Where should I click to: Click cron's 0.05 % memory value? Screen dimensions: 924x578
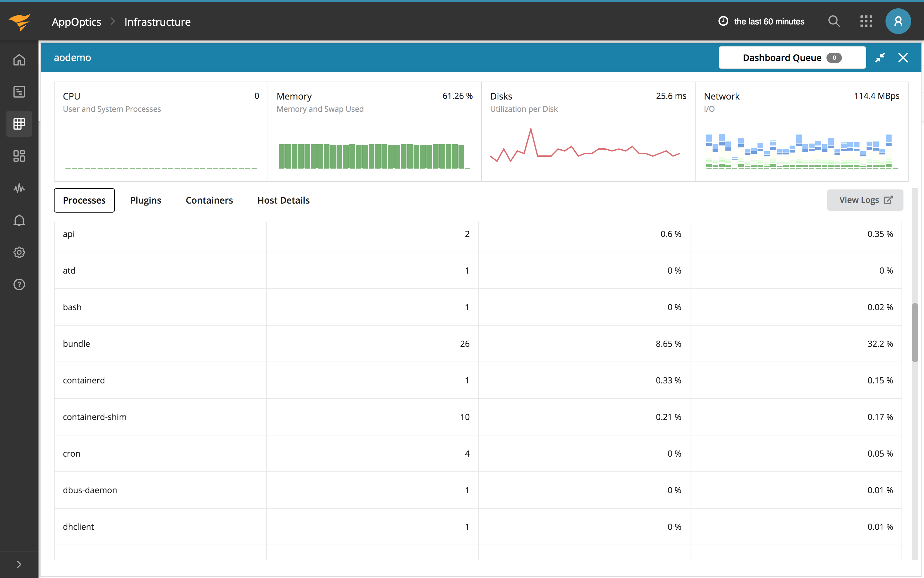(x=880, y=454)
